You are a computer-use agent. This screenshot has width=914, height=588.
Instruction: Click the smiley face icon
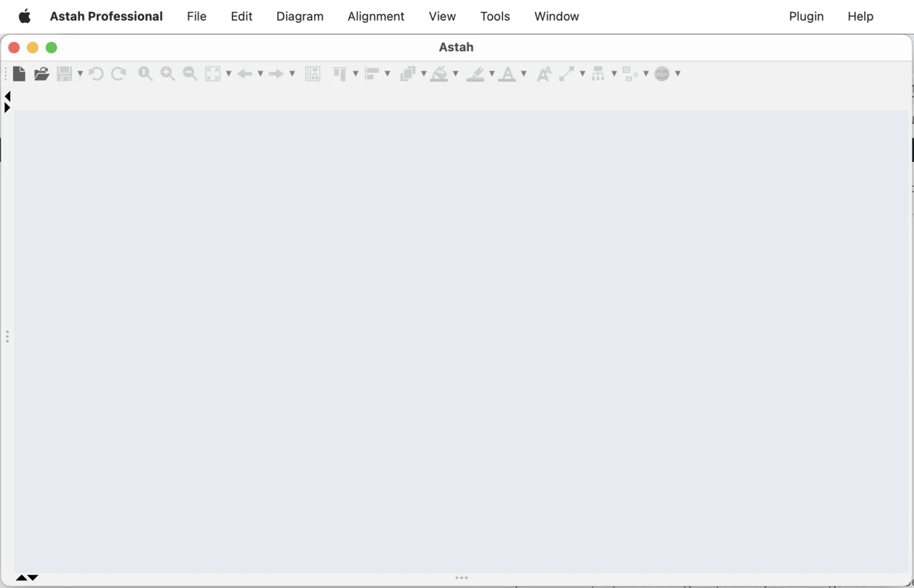(663, 73)
